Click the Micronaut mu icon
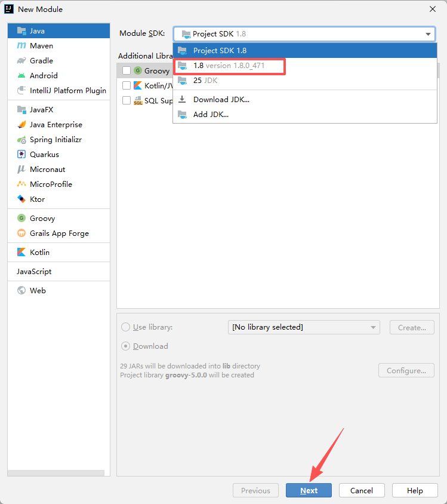This screenshot has width=447, height=504. (x=21, y=169)
